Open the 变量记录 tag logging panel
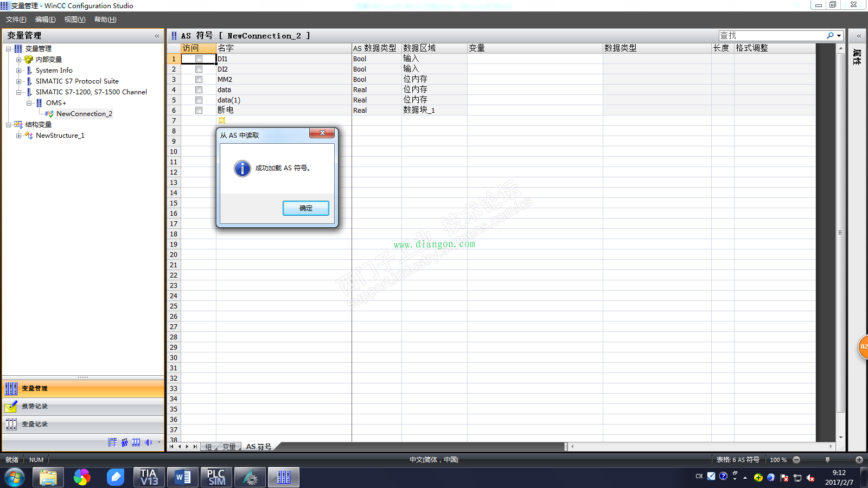 [34, 424]
